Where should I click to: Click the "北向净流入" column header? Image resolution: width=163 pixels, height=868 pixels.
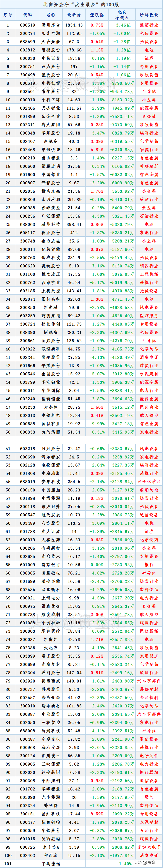click(x=122, y=15)
